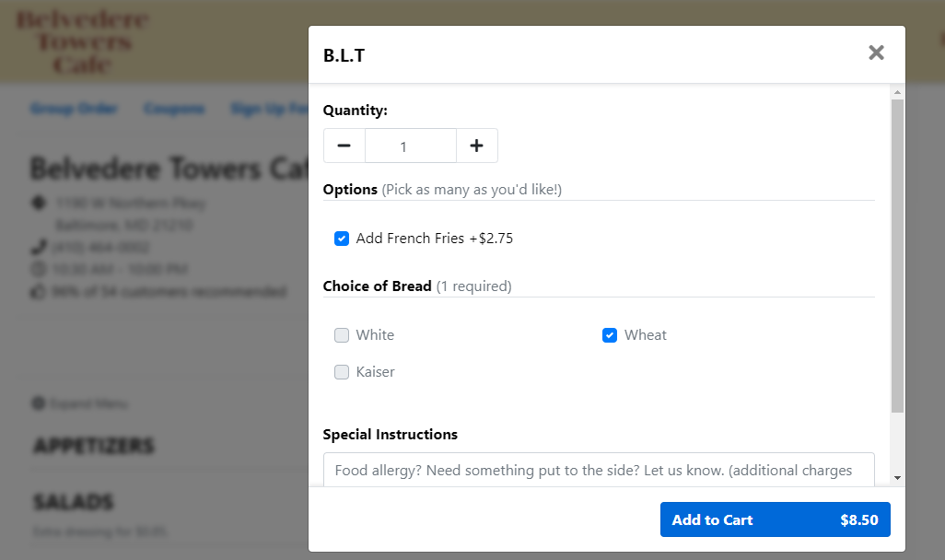Decrease quantity with the minus icon
The image size is (945, 560).
pyautogui.click(x=344, y=146)
